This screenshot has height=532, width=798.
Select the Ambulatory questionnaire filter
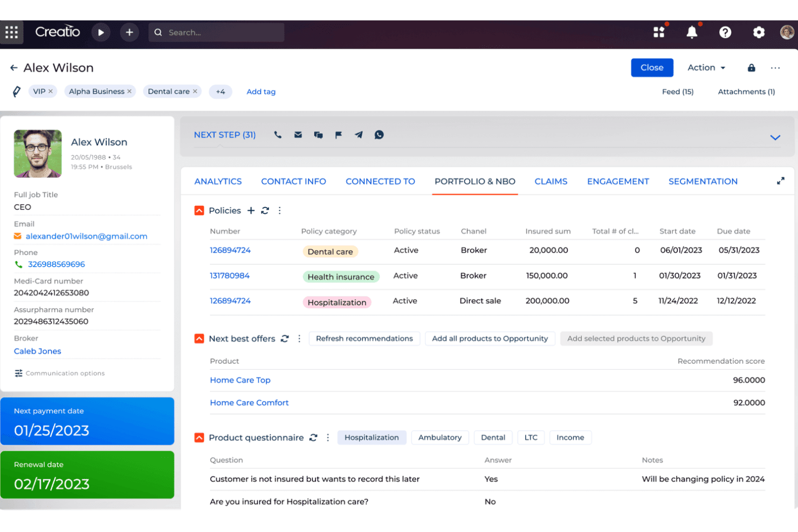point(440,438)
